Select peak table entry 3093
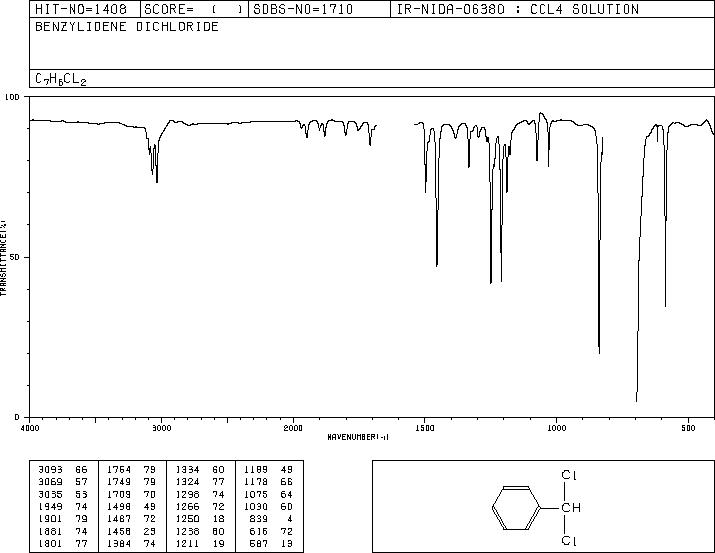 coord(51,470)
